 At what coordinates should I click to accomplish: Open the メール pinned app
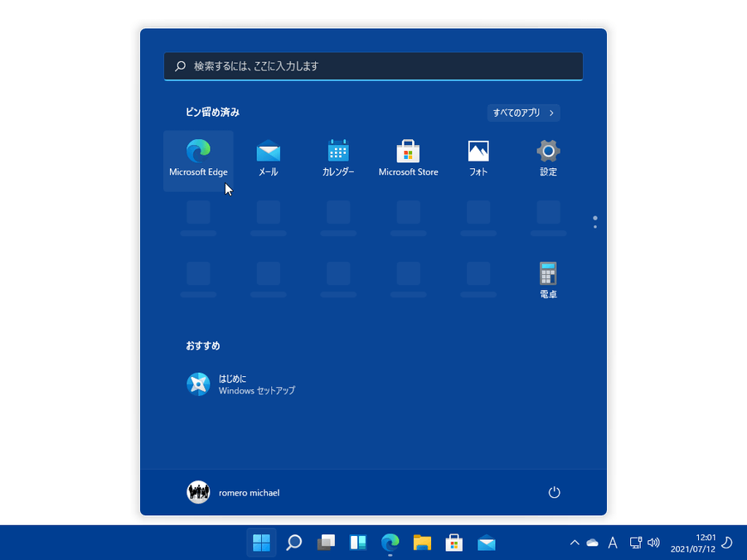(x=269, y=161)
